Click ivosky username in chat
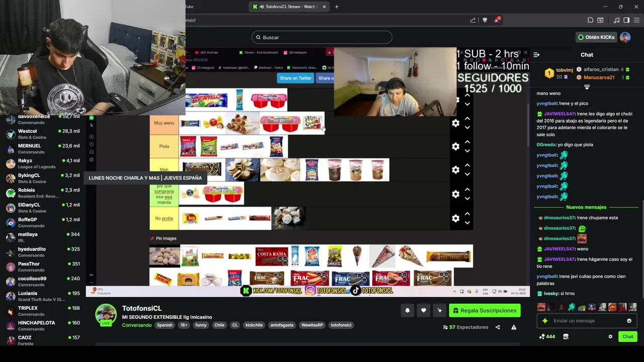Image resolution: width=644 pixels, height=362 pixels. [551, 294]
